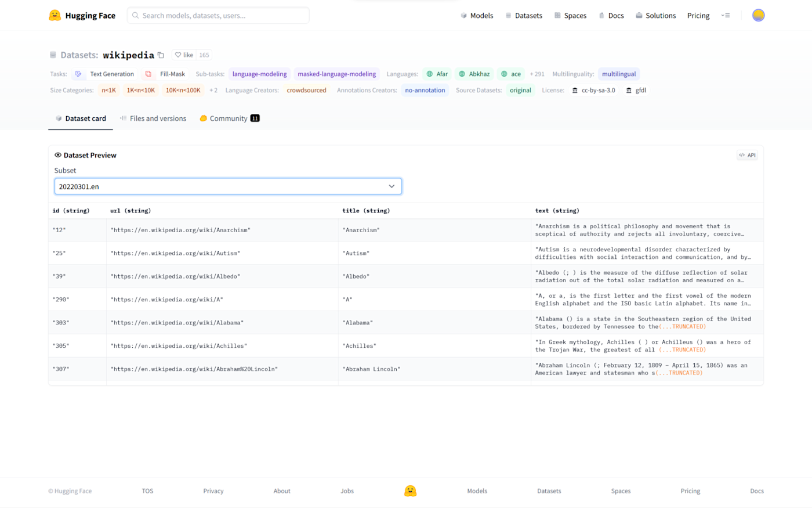Click the Anarchism url cell
The height and width of the screenshot is (508, 812).
222,230
